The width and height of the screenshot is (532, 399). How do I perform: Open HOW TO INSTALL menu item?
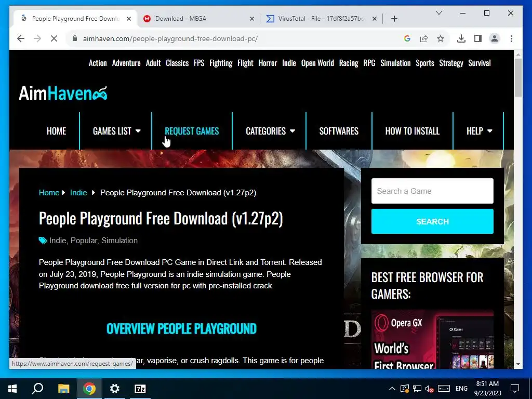click(x=412, y=131)
